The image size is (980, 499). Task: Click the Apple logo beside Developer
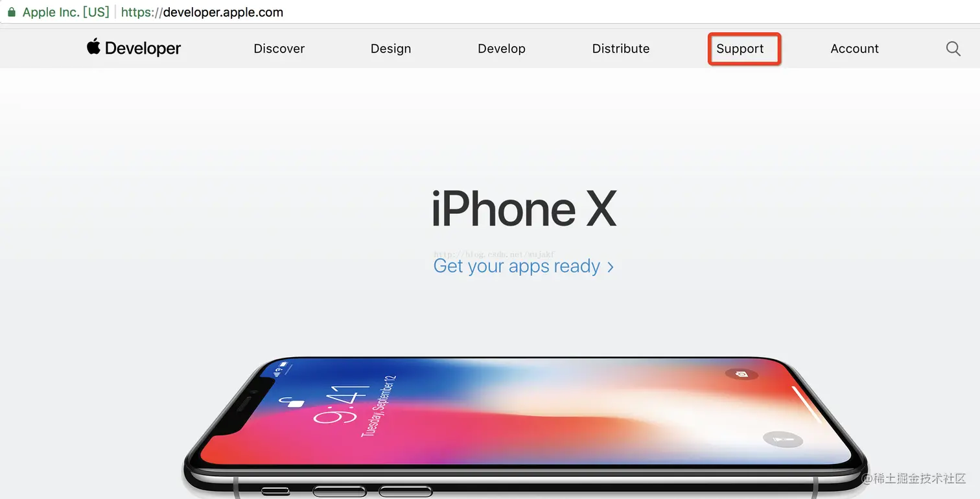(93, 47)
